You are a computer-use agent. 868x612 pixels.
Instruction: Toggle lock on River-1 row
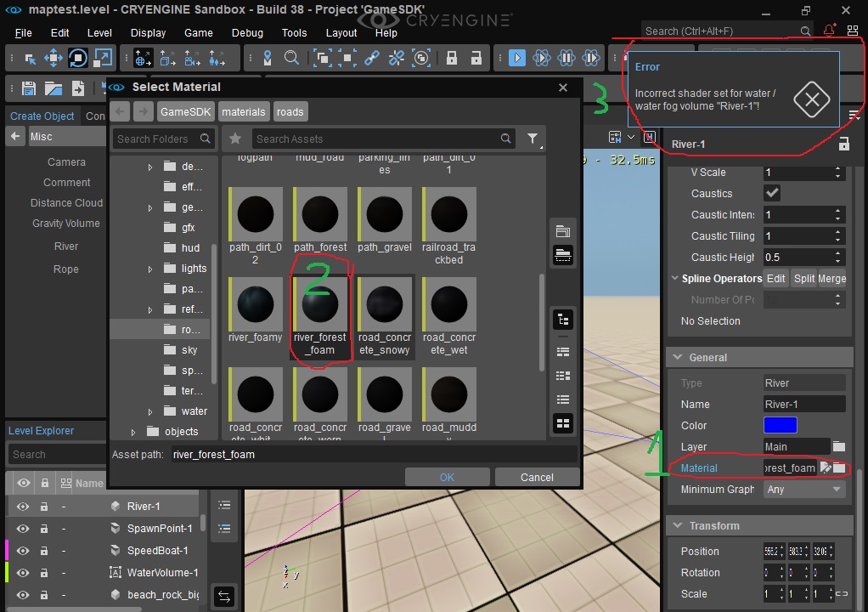click(x=43, y=507)
